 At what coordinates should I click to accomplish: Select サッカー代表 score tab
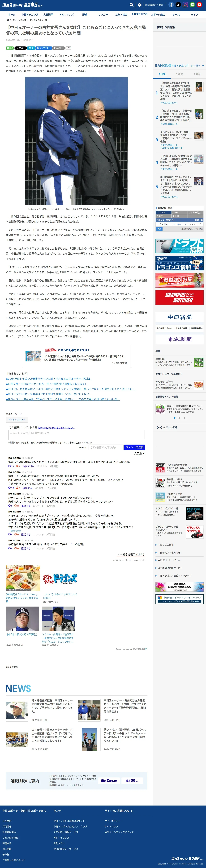point(196,213)
